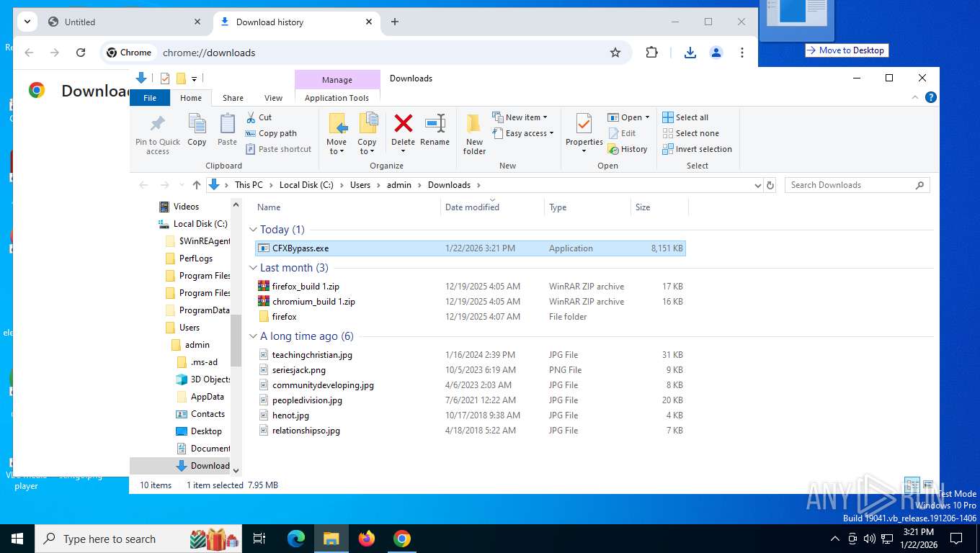
Task: Select the Share ribbon tab
Action: click(x=233, y=98)
